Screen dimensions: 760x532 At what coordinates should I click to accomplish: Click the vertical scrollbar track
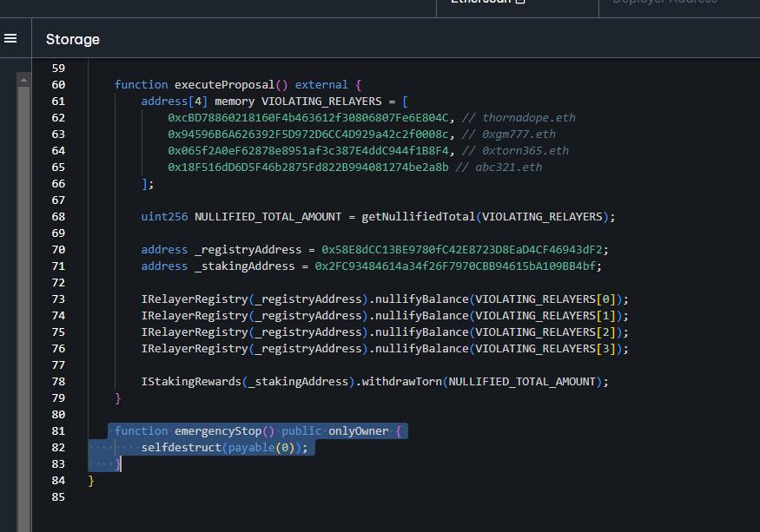pyautogui.click(x=24, y=304)
